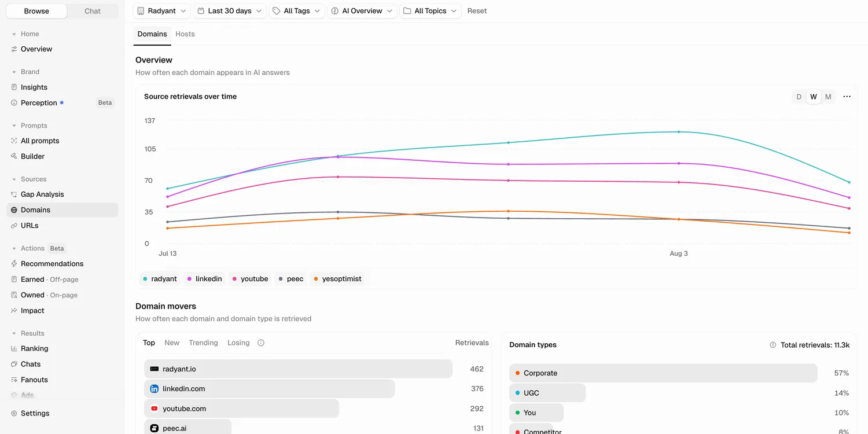Toggle the youtube legend series
The image size is (868, 434).
[x=250, y=279]
